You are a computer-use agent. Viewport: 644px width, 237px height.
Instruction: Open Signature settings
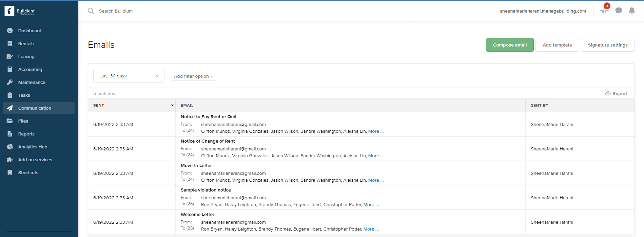(x=607, y=45)
